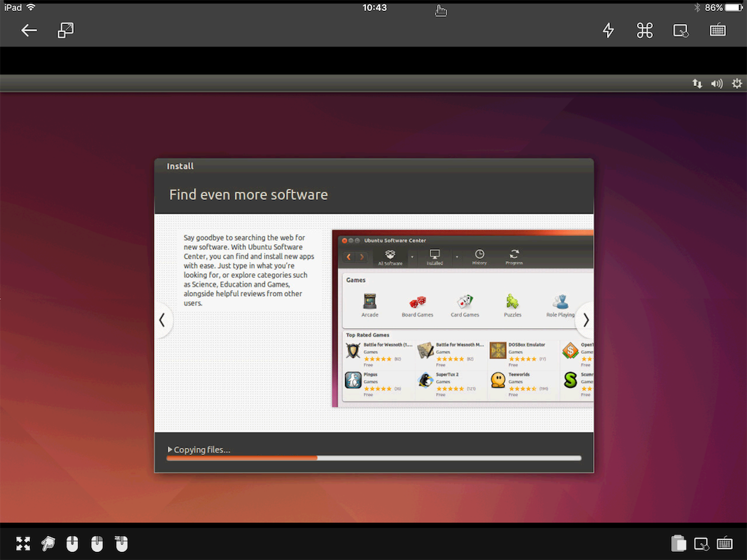747x560 pixels.
Task: Tap the top bar touchpad pointer mode icon
Action: (681, 31)
